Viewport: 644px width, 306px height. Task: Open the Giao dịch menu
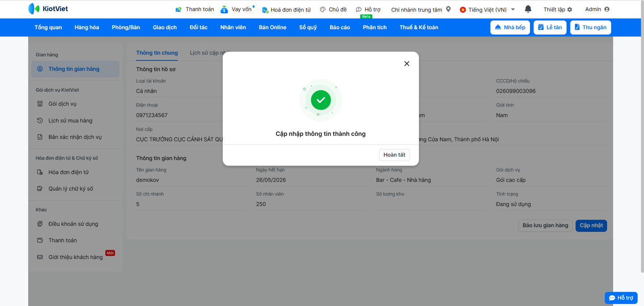(165, 27)
